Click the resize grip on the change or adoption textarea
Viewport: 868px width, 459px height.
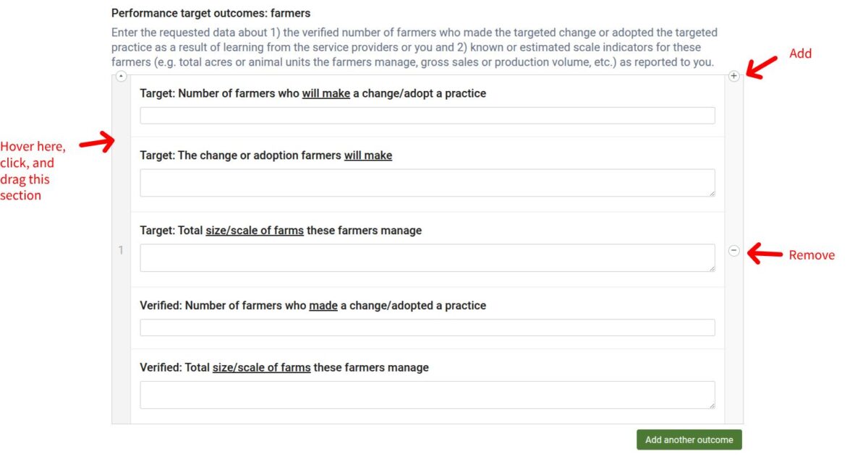(x=712, y=193)
